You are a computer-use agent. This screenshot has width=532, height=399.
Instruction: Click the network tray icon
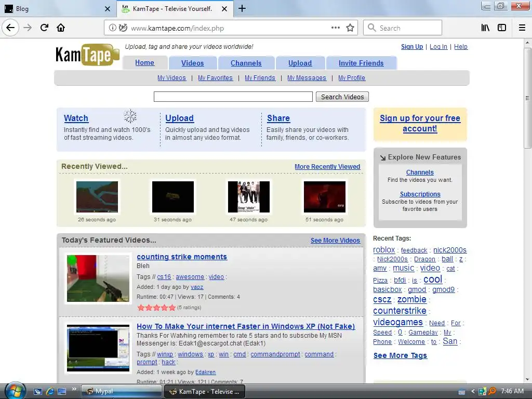point(482,392)
